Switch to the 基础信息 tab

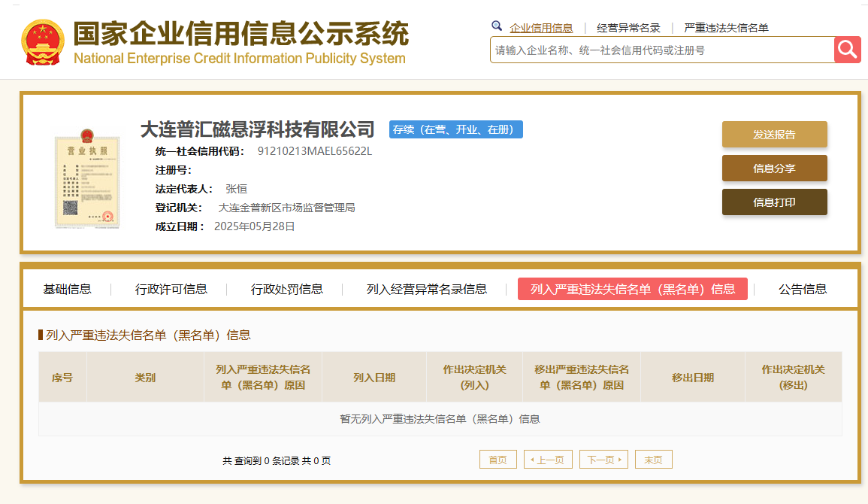click(x=67, y=289)
